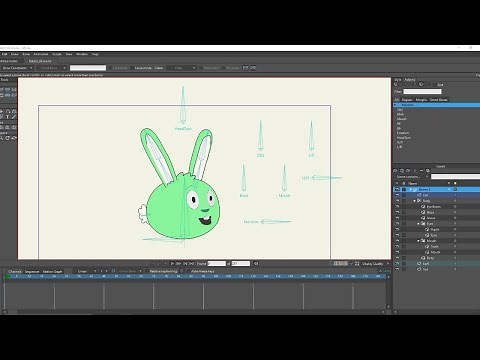Switch to the Style panel tab
Viewport: 480px width, 360px height.
tap(398, 80)
